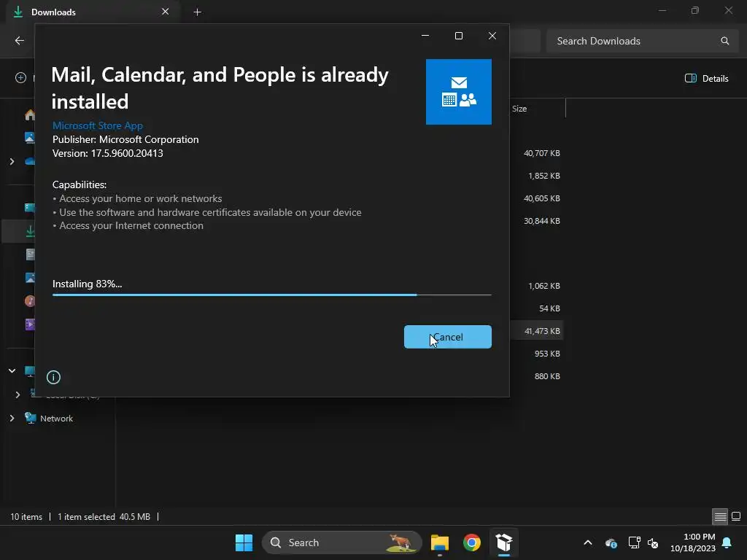Click the taskbar Search box
The width and height of the screenshot is (747, 560).
[341, 542]
